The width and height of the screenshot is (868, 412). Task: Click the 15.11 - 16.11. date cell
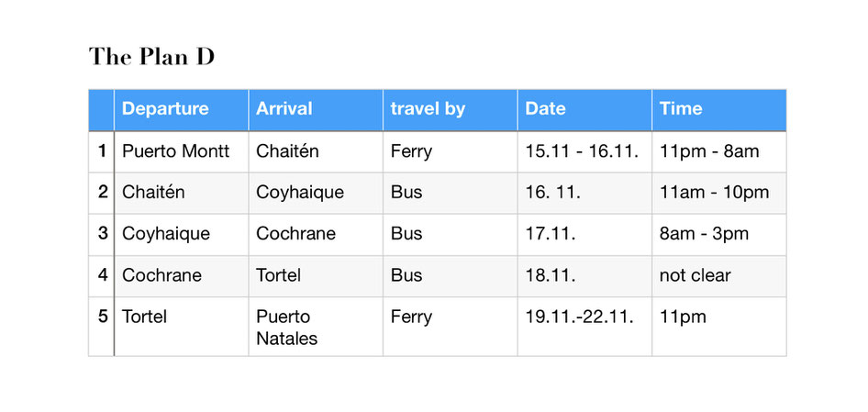click(584, 151)
